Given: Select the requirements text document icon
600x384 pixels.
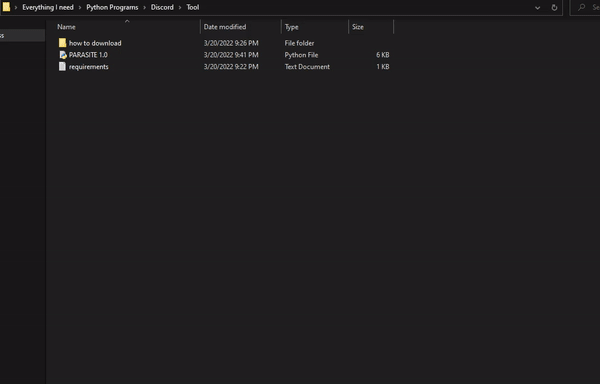Looking at the screenshot, I should [x=62, y=67].
